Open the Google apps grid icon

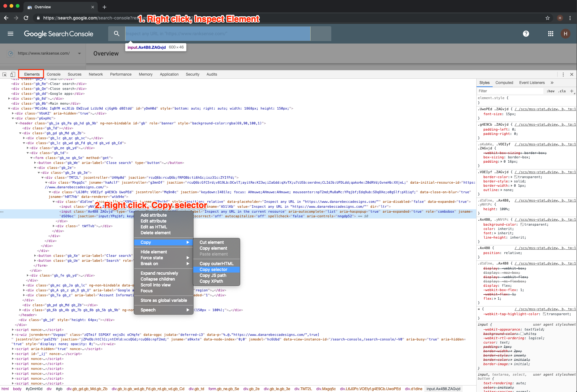click(550, 34)
